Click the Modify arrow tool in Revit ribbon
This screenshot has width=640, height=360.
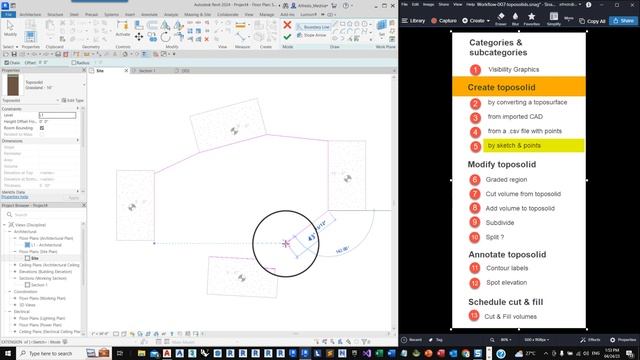(x=10, y=28)
